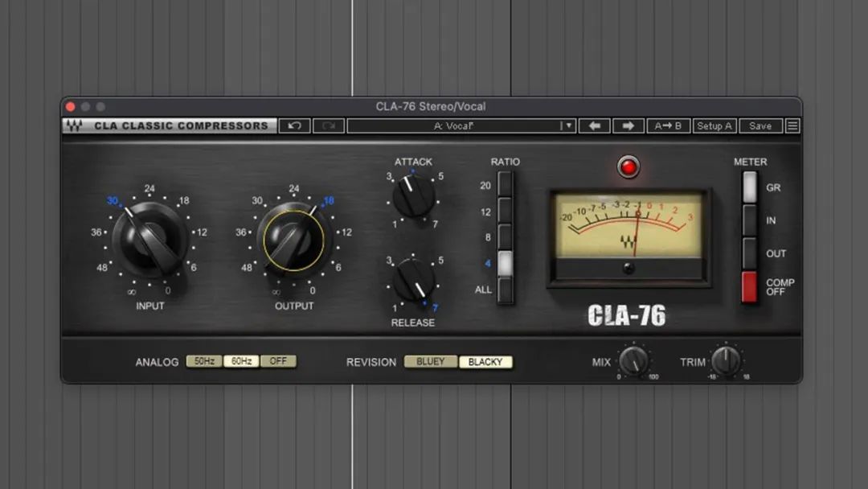Load the next preset with right arrow
The image size is (868, 489).
point(628,125)
